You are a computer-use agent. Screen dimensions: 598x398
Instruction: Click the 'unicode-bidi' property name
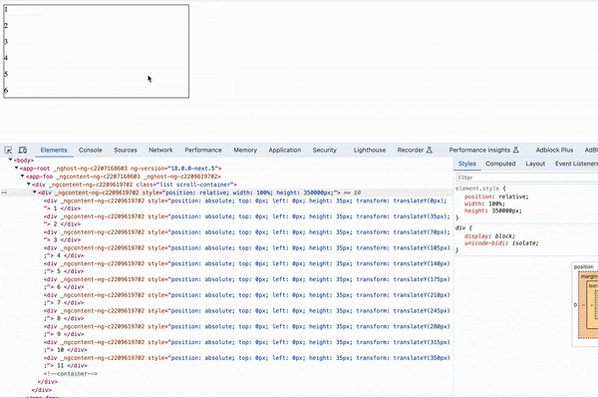pos(486,243)
